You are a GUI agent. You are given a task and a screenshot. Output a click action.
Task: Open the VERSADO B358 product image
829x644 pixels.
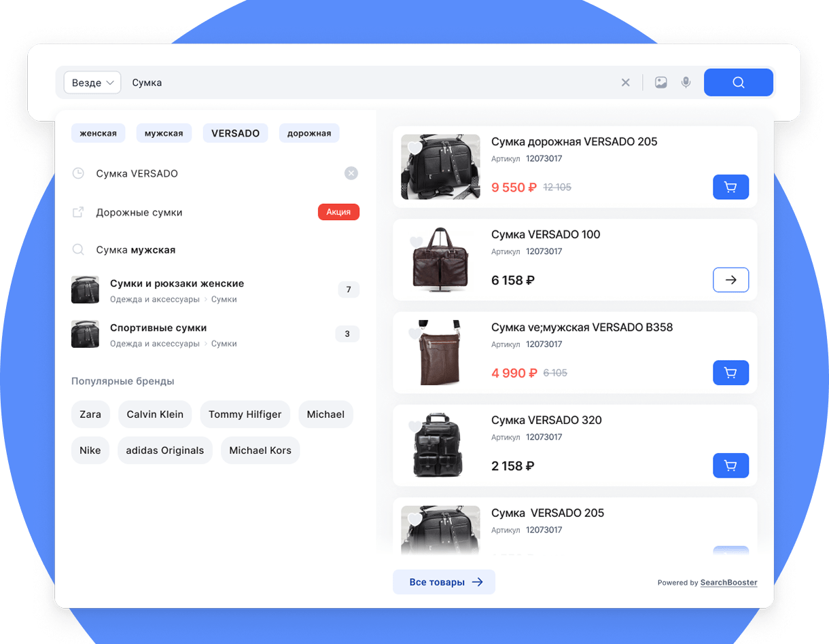(x=440, y=353)
